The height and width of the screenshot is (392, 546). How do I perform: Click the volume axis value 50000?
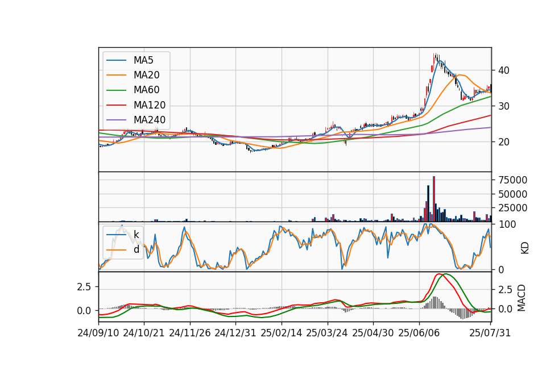(x=512, y=194)
